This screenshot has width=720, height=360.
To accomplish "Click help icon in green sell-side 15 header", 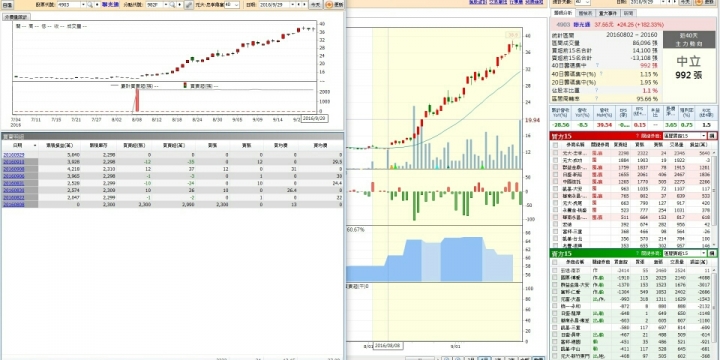I will click(x=637, y=253).
